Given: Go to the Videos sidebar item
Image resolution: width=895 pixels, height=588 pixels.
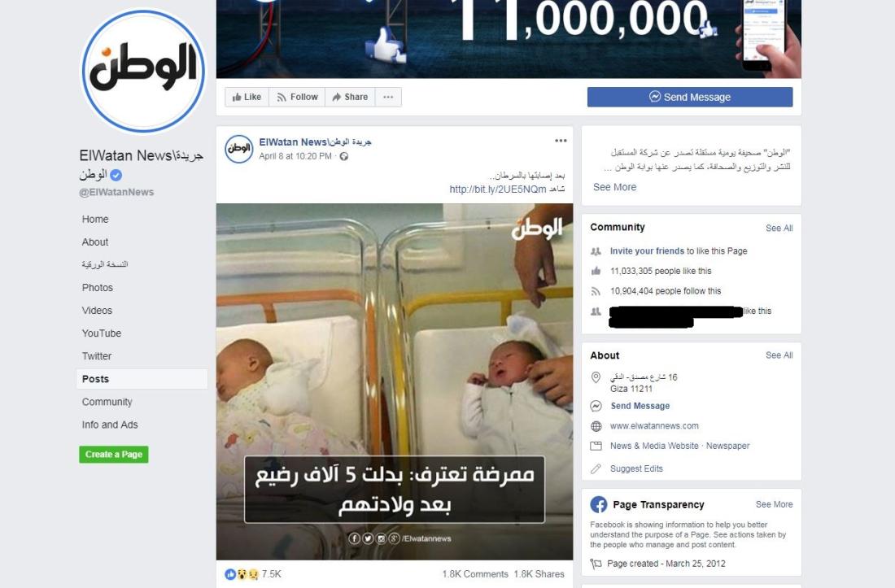Looking at the screenshot, I should (x=97, y=310).
